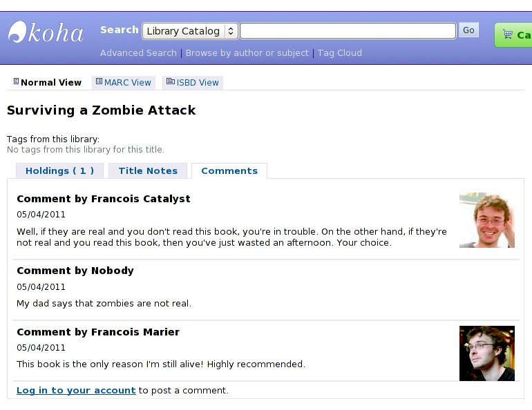
Task: Click the shopping cart icon
Action: tap(508, 35)
